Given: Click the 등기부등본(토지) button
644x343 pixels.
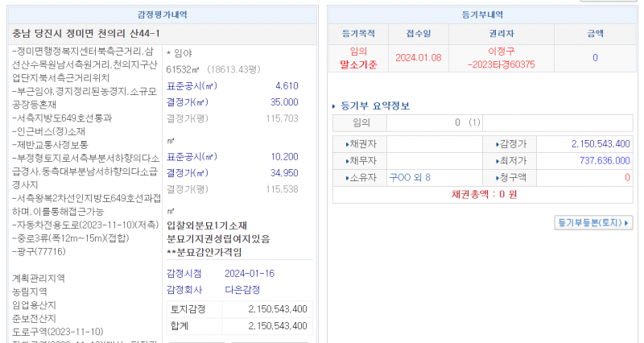Looking at the screenshot, I should tap(594, 222).
